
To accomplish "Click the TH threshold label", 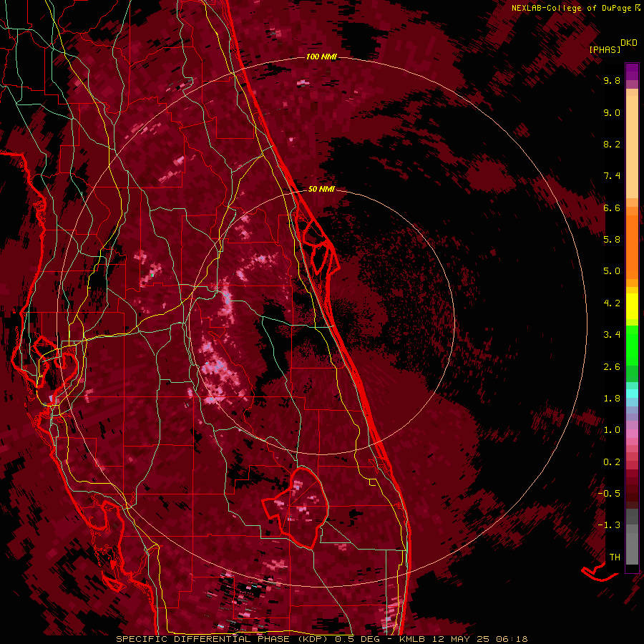I will (615, 557).
